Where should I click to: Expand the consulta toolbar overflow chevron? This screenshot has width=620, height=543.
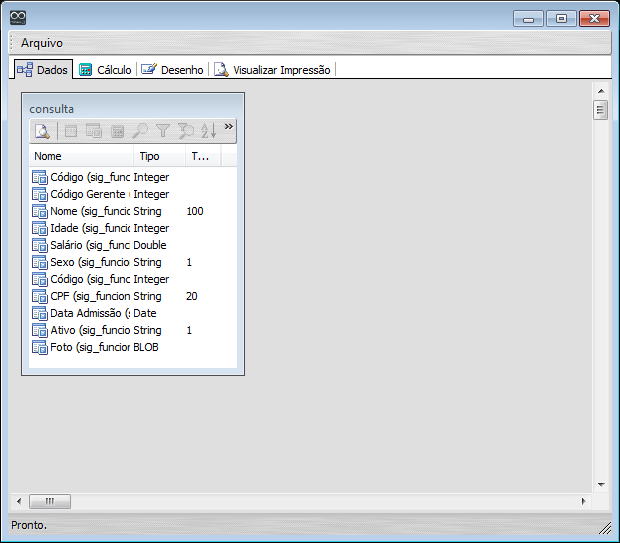pos(228,127)
